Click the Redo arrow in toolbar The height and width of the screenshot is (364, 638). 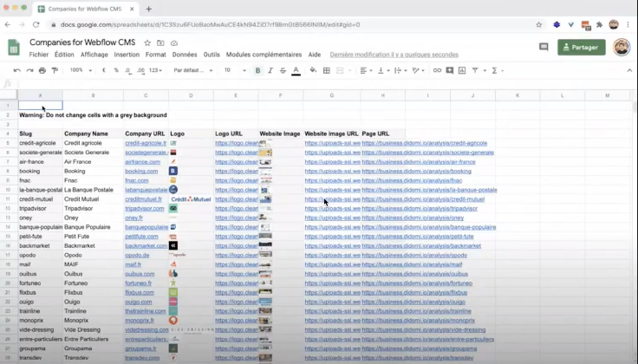click(x=29, y=70)
